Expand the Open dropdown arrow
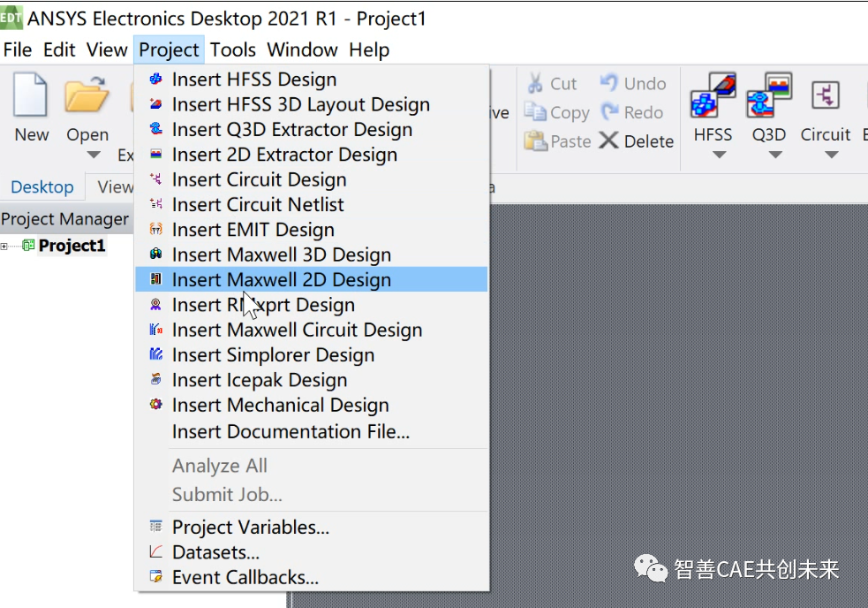 click(94, 155)
